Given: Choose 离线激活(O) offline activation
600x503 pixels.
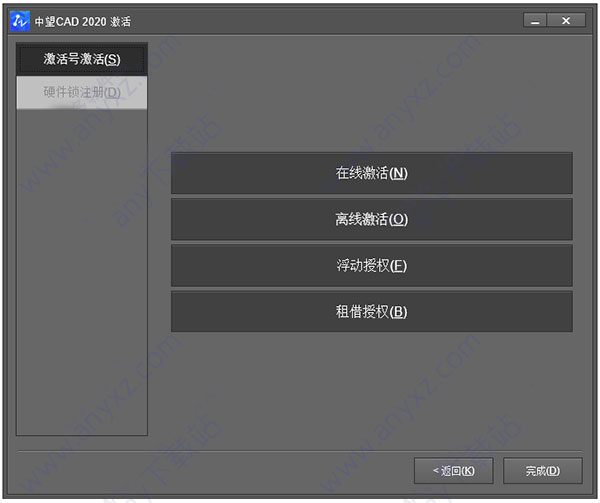Looking at the screenshot, I should click(x=372, y=219).
